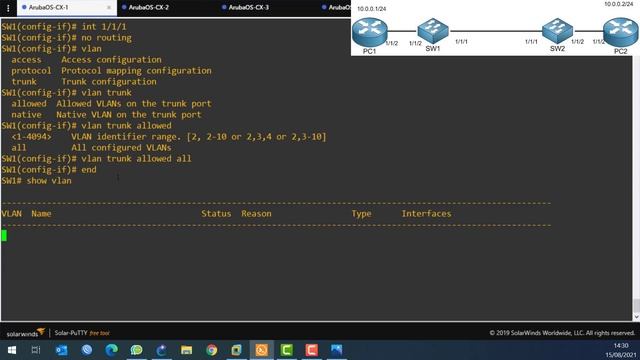The width and height of the screenshot is (640, 360).
Task: Close the ArubaOS-CX-1 tab
Action: coord(109,8)
